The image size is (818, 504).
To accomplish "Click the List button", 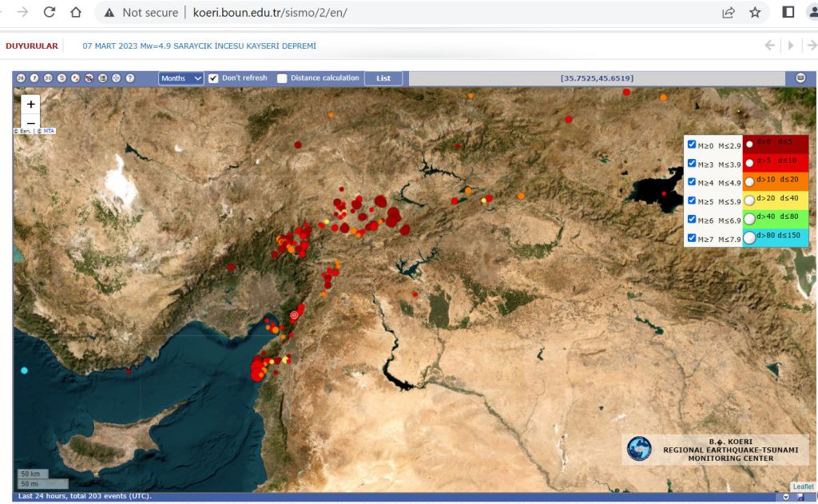I will (x=383, y=78).
